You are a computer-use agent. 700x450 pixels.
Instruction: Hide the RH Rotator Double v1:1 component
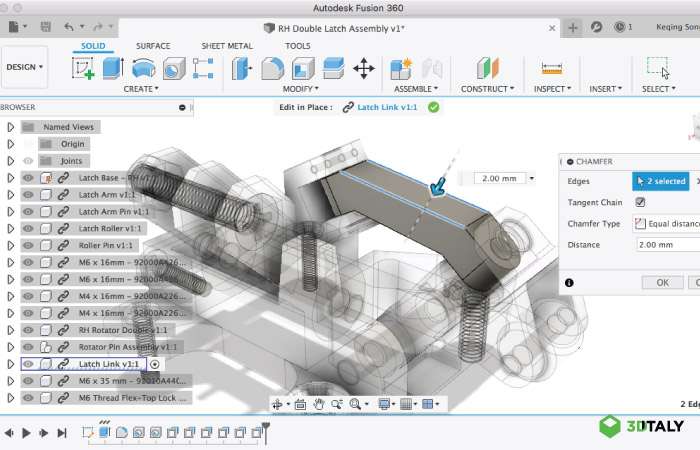[28, 330]
